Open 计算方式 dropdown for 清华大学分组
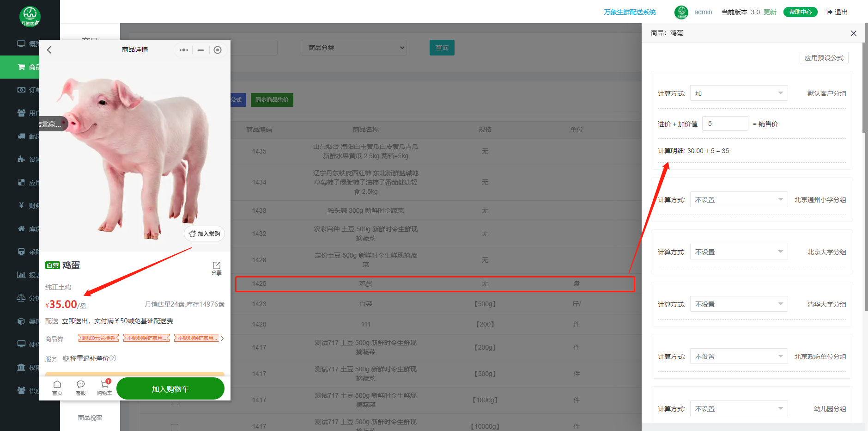Viewport: 868px width, 431px height. [x=738, y=304]
